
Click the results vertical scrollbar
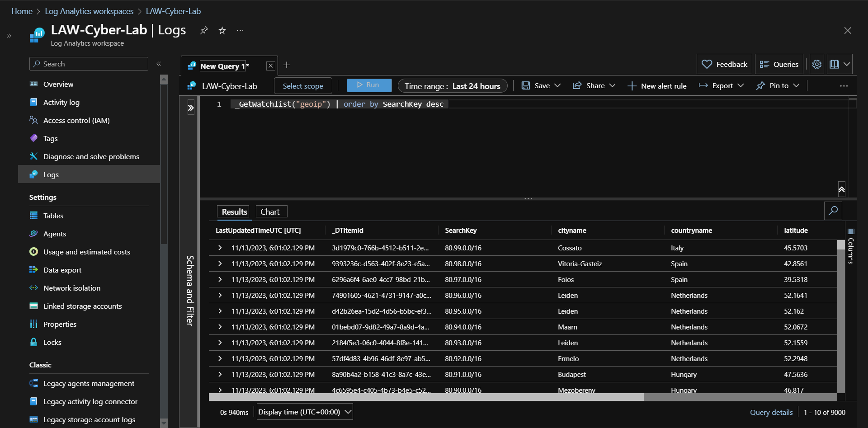pyautogui.click(x=841, y=245)
